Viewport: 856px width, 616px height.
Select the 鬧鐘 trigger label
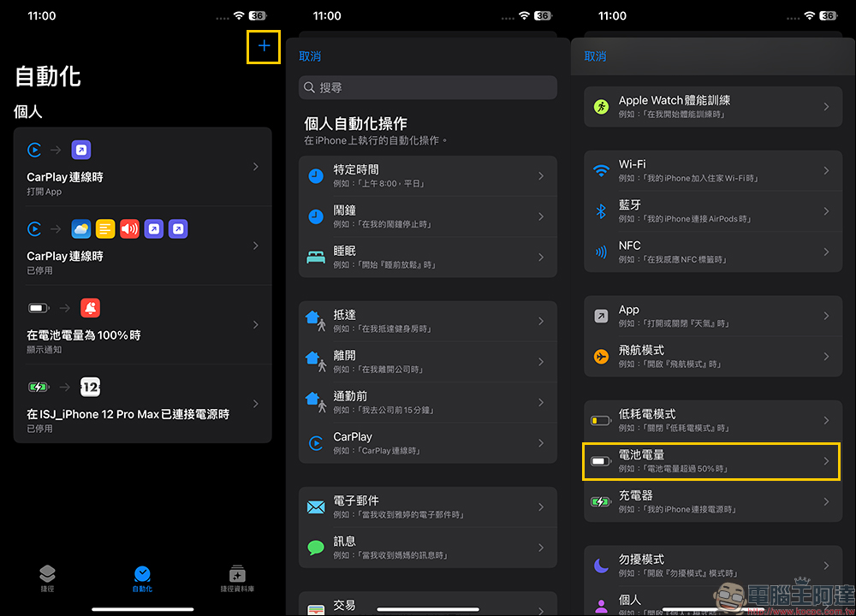pos(344,210)
